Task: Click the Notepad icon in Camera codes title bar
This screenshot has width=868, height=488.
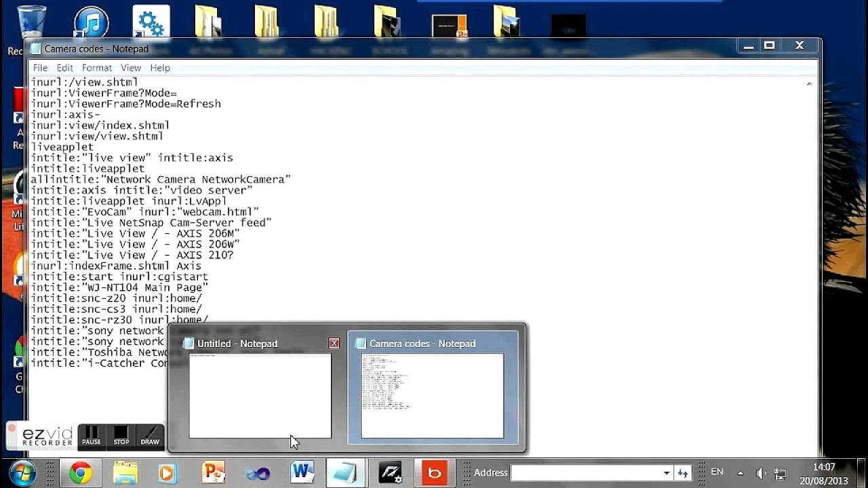Action: (x=35, y=49)
